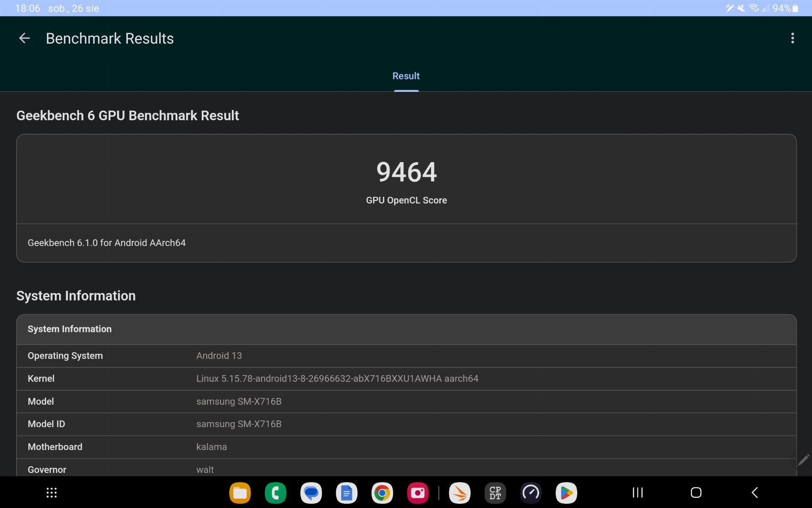
Task: Select Geekbench 6.1.0 for Android AArch64 text
Action: click(107, 243)
